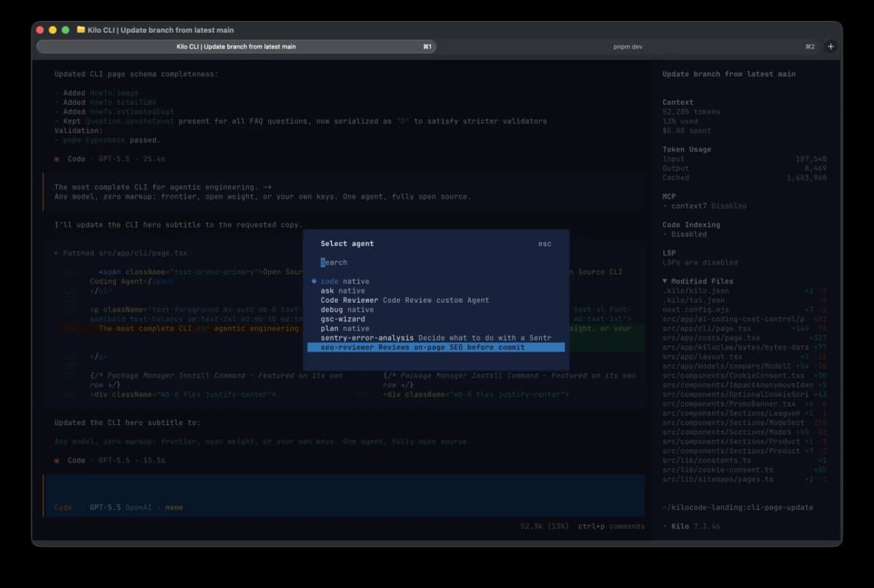Click the Sections/ModeSect file entry
This screenshot has height=588, width=874.
point(744,423)
